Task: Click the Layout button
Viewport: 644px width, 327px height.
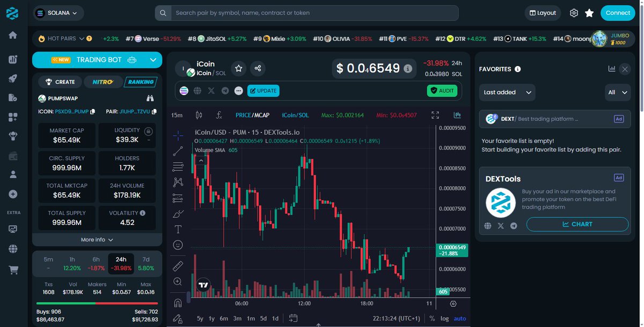Action: pyautogui.click(x=543, y=13)
